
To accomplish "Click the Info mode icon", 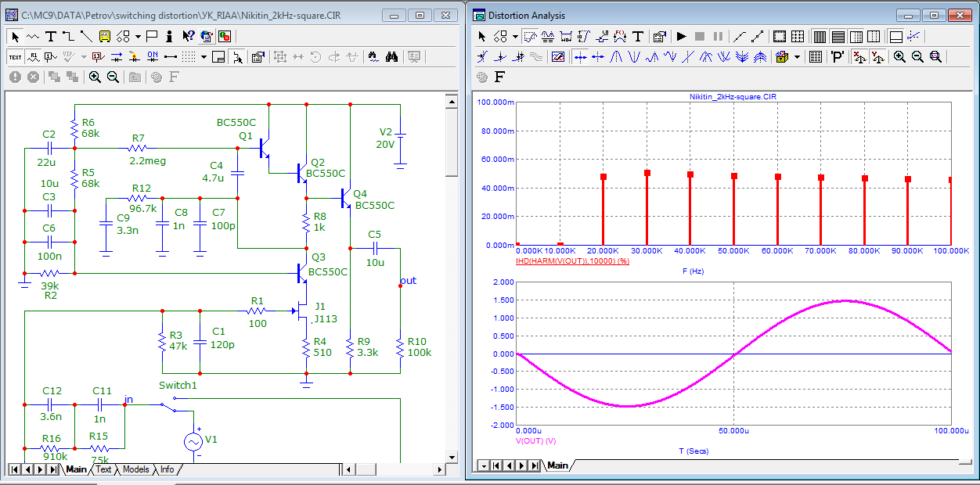I will [169, 36].
